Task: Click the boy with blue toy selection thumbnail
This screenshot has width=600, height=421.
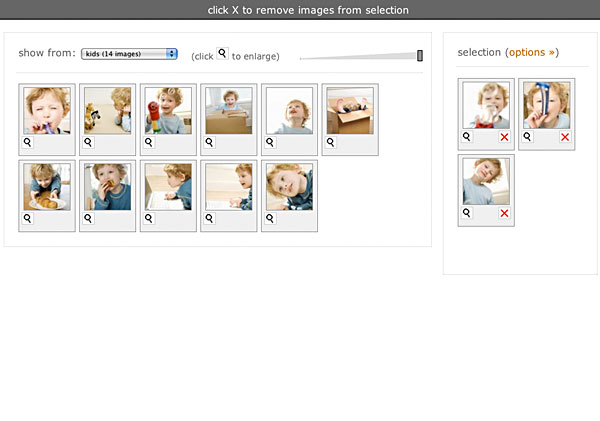Action: tap(546, 105)
